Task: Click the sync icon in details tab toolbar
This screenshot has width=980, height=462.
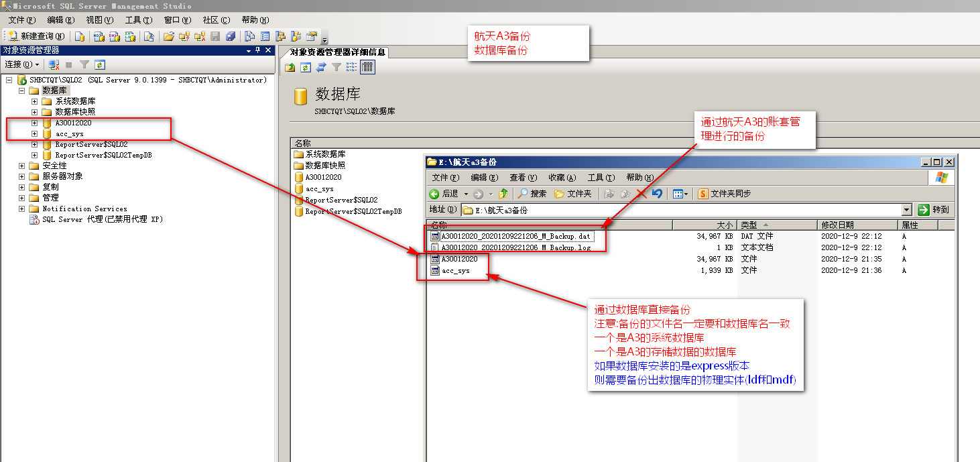Action: click(321, 67)
